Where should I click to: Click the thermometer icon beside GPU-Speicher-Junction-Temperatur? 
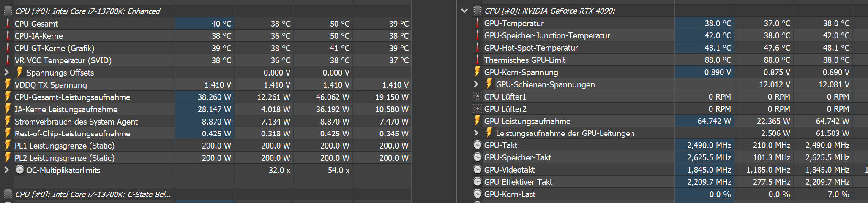click(478, 35)
